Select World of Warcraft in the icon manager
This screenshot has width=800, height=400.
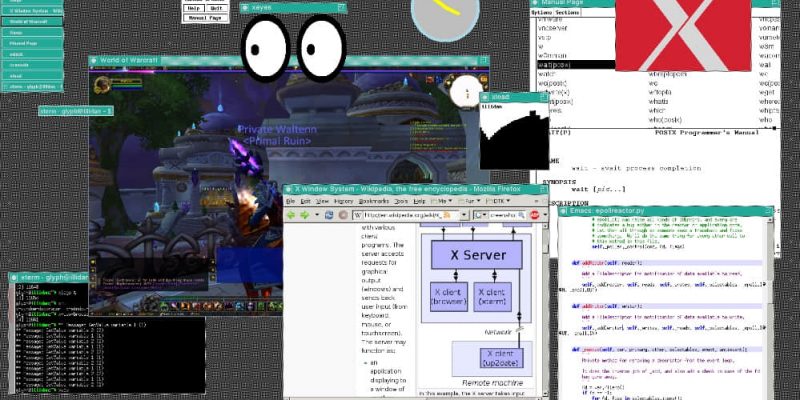click(32, 21)
